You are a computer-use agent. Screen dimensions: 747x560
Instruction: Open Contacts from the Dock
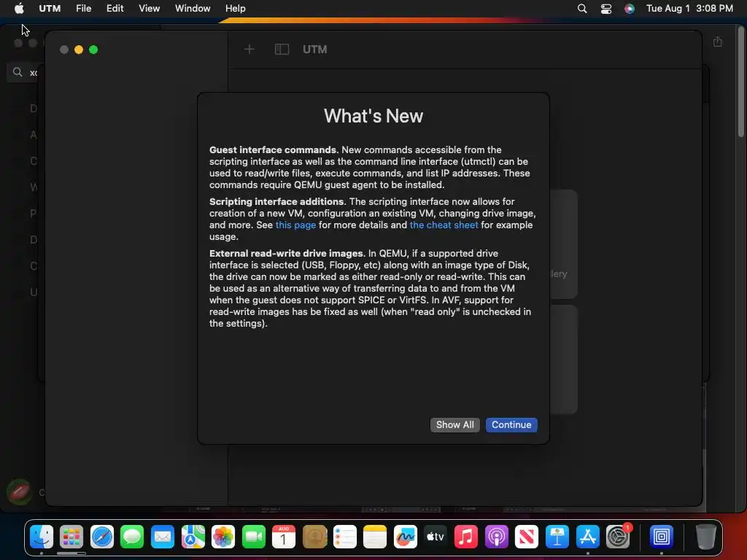click(x=314, y=537)
